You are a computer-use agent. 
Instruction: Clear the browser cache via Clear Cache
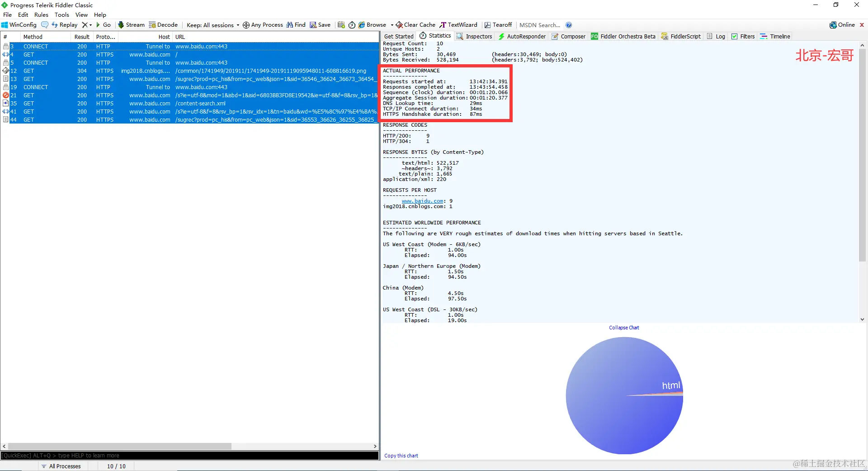click(415, 25)
